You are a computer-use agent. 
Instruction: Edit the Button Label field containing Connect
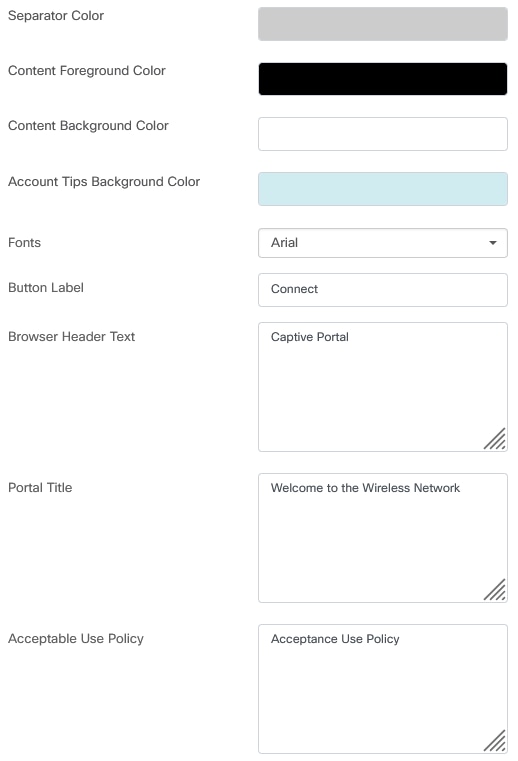click(x=383, y=290)
